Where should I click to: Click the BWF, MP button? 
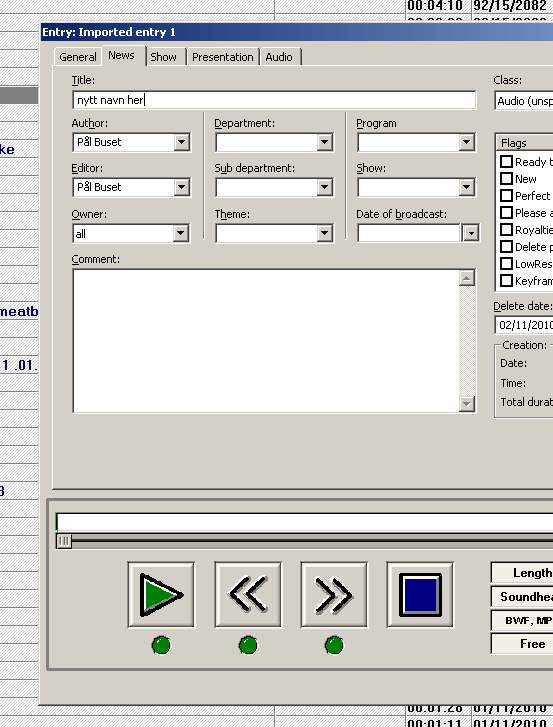[x=522, y=620]
